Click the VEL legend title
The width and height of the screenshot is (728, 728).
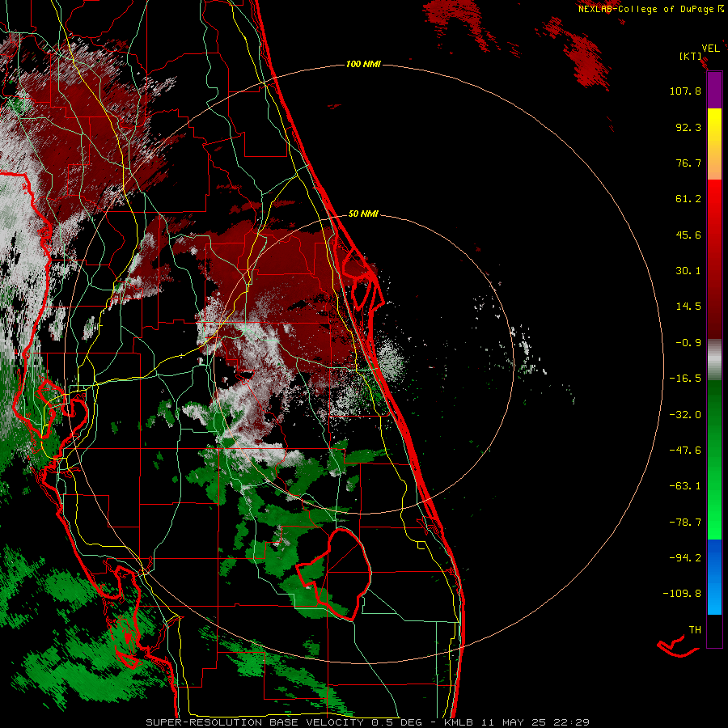coord(711,49)
